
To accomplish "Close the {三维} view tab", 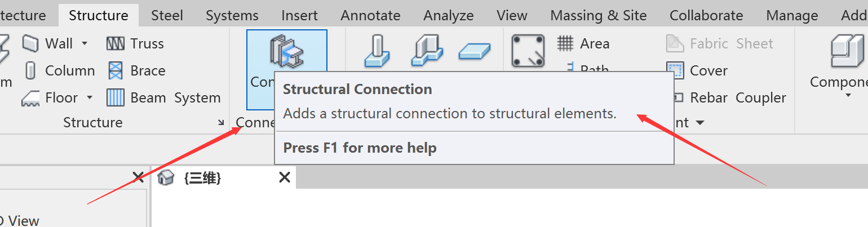I will (285, 178).
